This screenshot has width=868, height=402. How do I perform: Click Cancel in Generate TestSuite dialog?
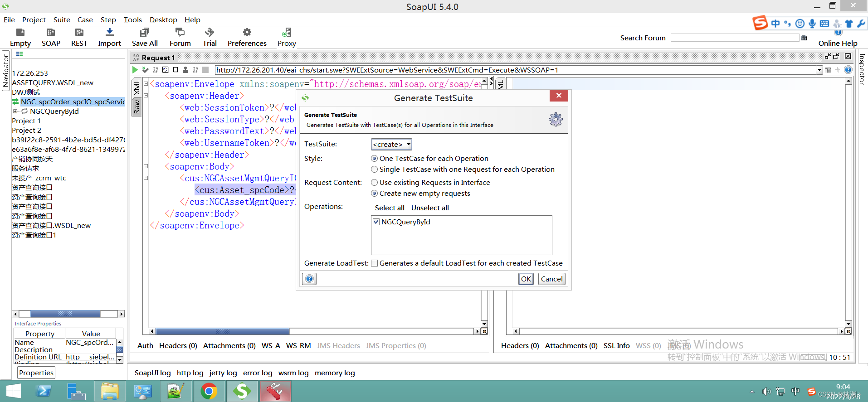click(x=552, y=279)
